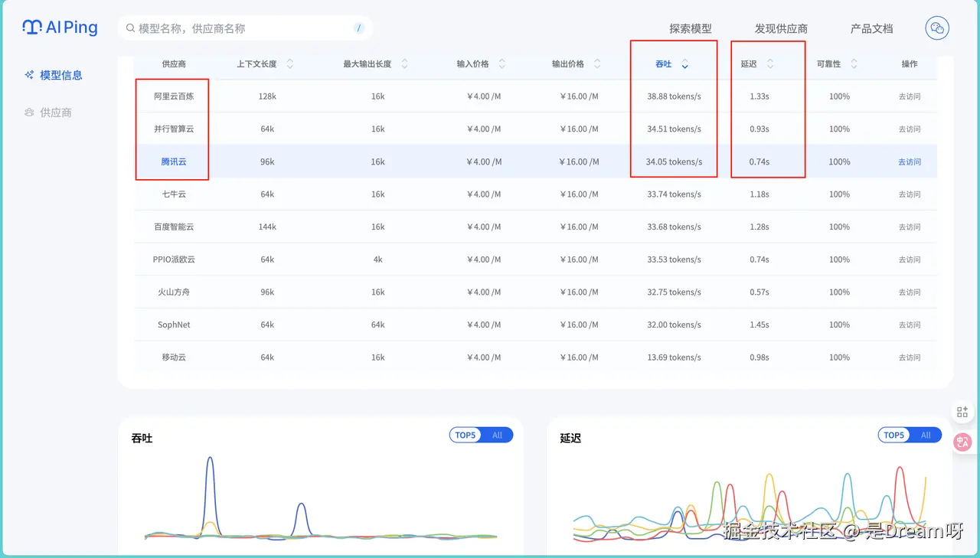The image size is (980, 558).
Task: Click the AI Ping logo
Action: point(60,28)
